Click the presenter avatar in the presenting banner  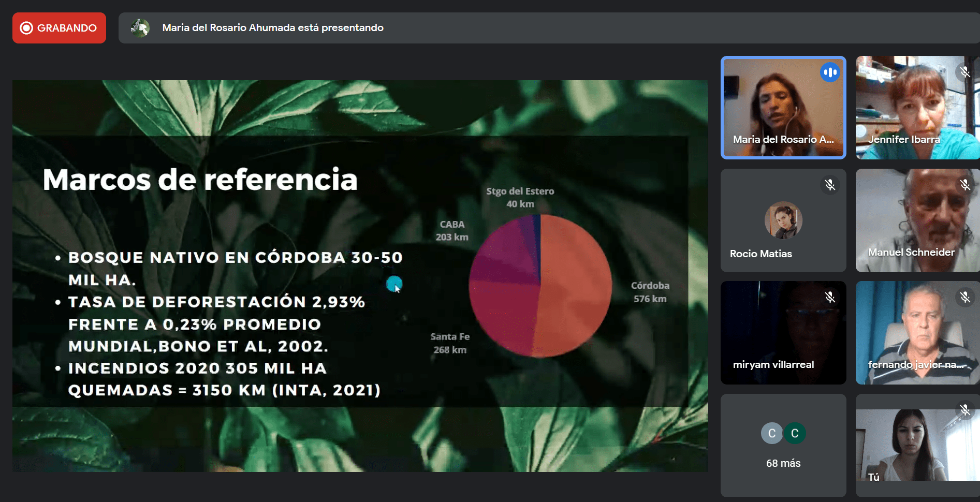140,28
